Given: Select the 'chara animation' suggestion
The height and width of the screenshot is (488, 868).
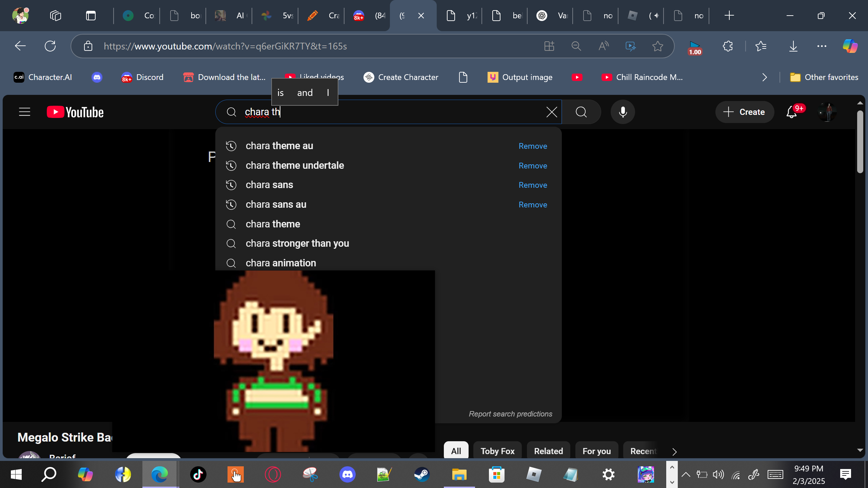Looking at the screenshot, I should coord(281,263).
